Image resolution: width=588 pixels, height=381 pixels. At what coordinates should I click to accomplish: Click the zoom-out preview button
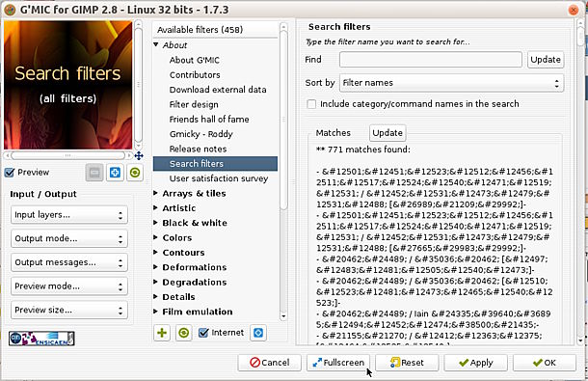[x=94, y=173]
